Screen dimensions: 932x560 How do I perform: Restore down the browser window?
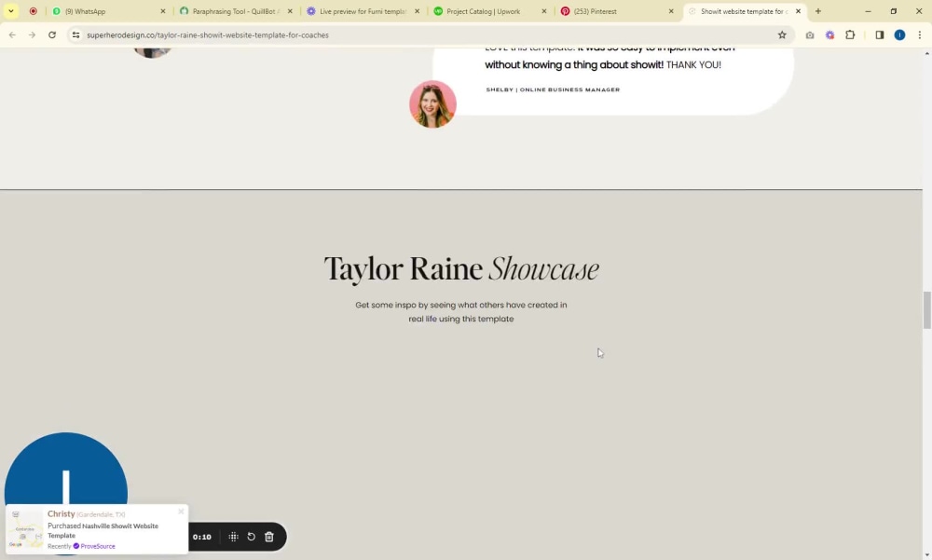[894, 11]
